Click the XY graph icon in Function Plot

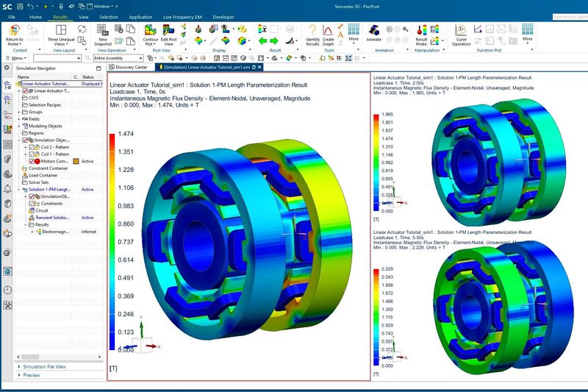[477, 29]
